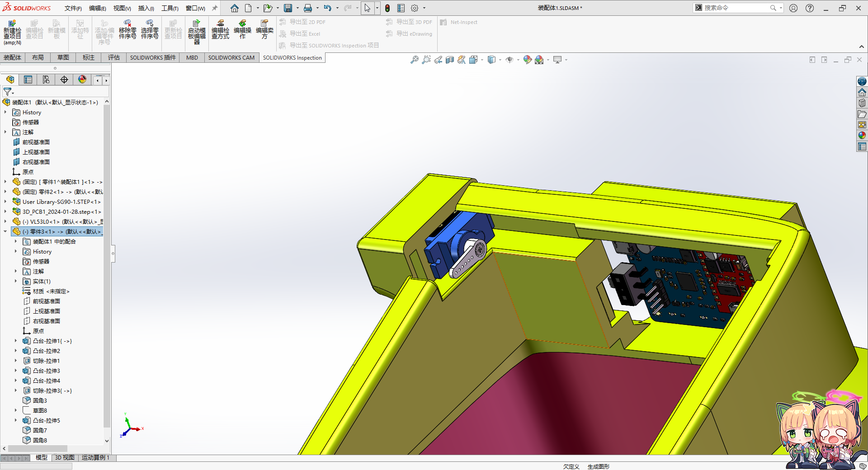Open the 3D 视图 bottom tab
The height and width of the screenshot is (470, 868).
[x=65, y=458]
